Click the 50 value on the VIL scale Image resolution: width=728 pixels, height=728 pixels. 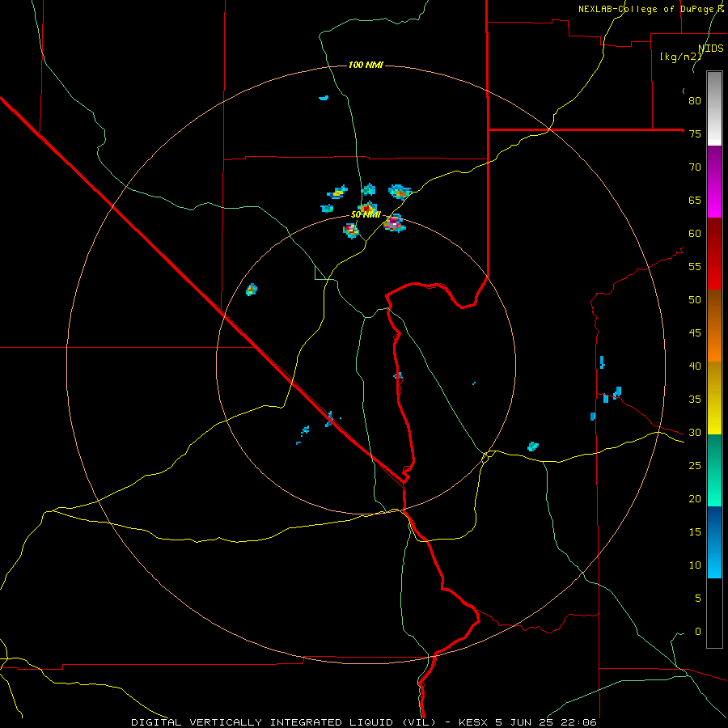tap(695, 300)
